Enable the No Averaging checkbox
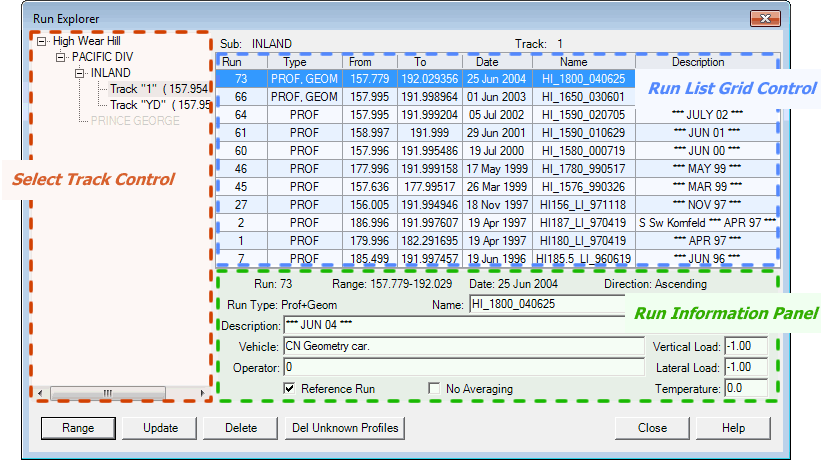 click(434, 388)
